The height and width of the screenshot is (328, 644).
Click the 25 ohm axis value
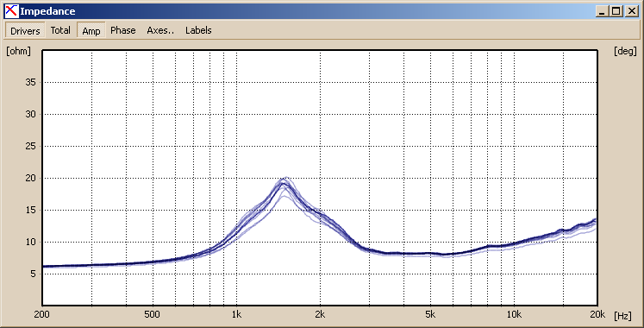[30, 147]
